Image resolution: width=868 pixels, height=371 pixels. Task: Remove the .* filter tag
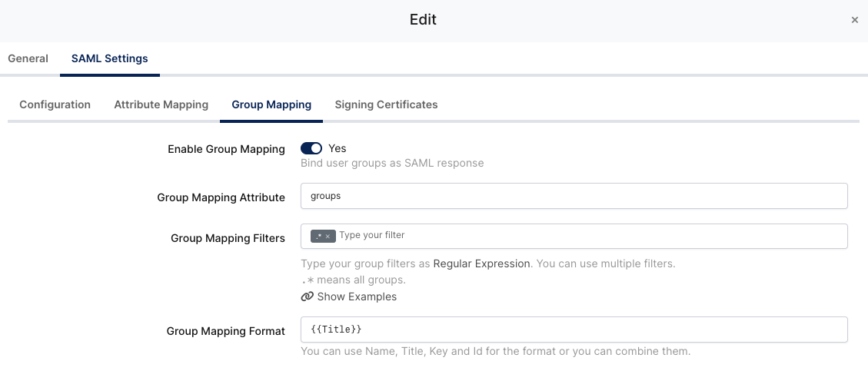pos(328,237)
